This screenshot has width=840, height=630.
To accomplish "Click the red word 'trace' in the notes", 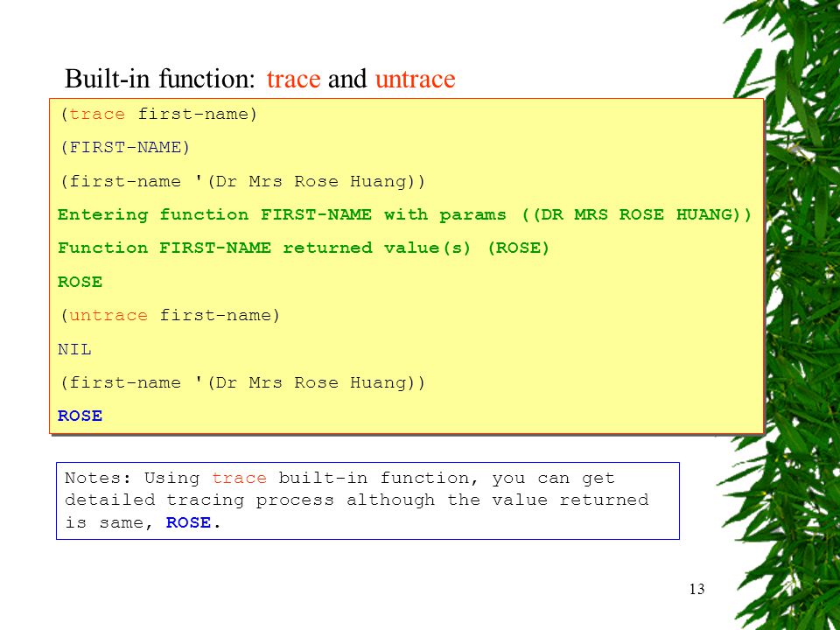I will 239,478.
